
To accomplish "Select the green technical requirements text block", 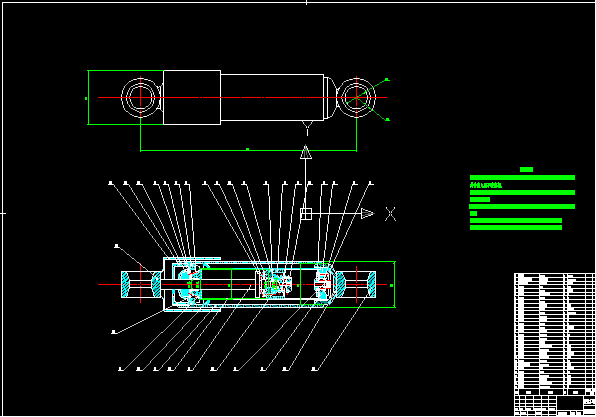I will point(522,198).
